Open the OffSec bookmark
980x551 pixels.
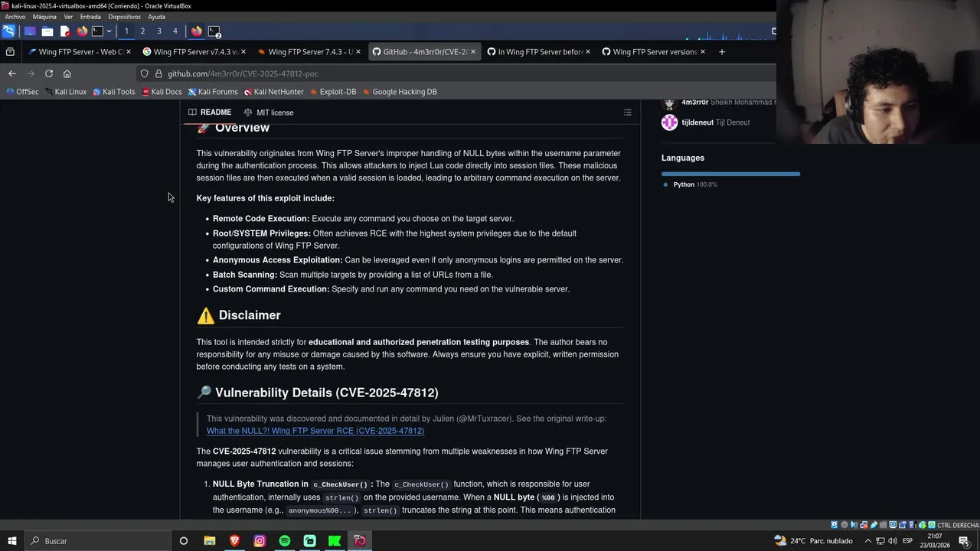pyautogui.click(x=21, y=92)
